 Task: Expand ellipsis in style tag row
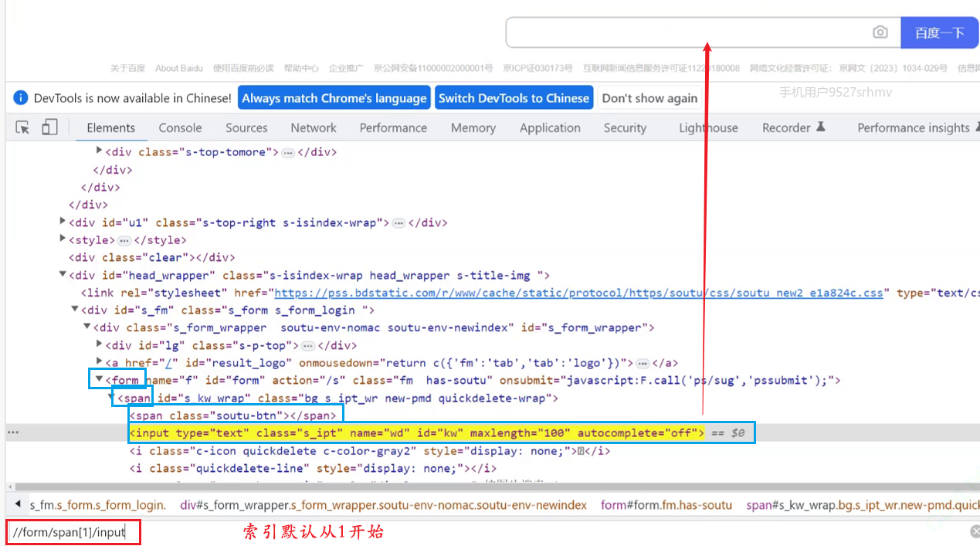point(124,241)
